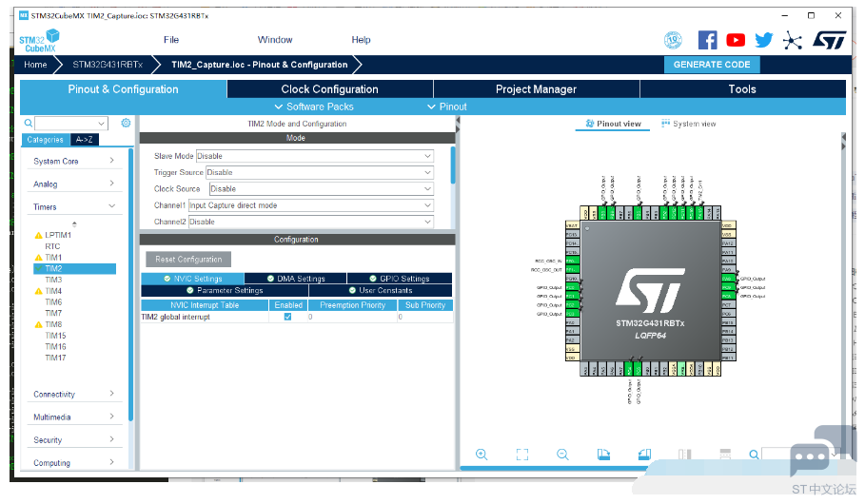Toggle vertical split of pinout view
This screenshot has height=504, width=865.
[x=684, y=455]
